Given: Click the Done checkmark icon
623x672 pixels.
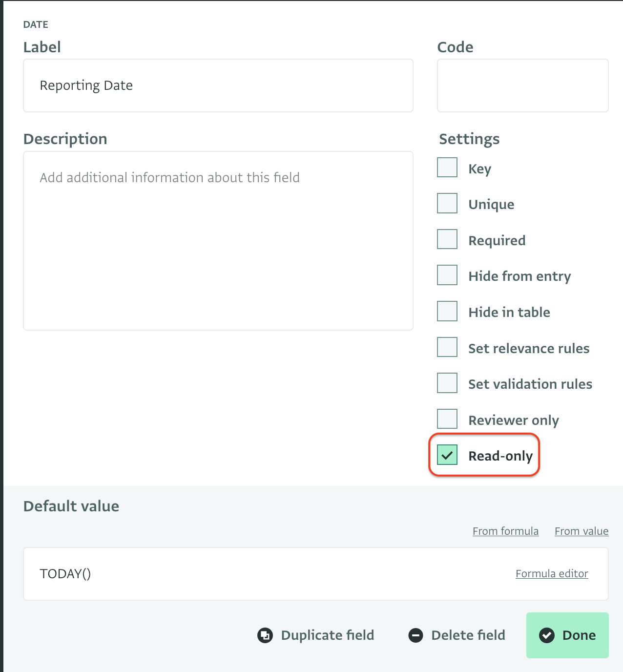Looking at the screenshot, I should [x=547, y=635].
